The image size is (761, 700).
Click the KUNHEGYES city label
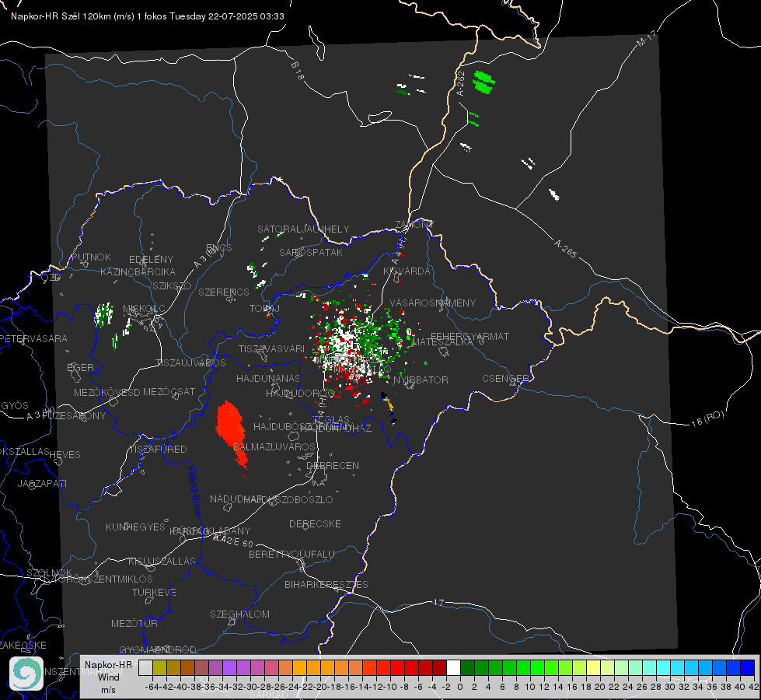(135, 527)
